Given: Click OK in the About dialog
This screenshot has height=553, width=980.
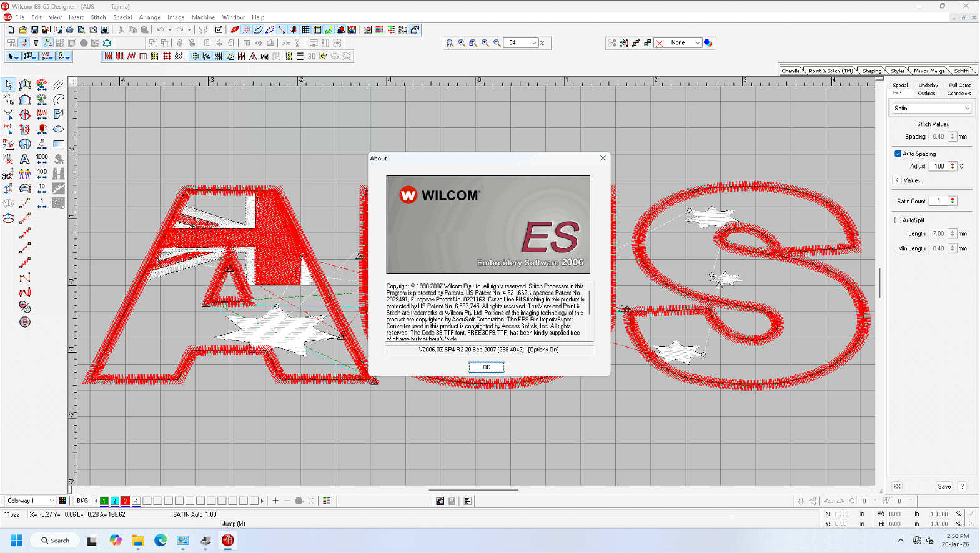Looking at the screenshot, I should [x=486, y=367].
